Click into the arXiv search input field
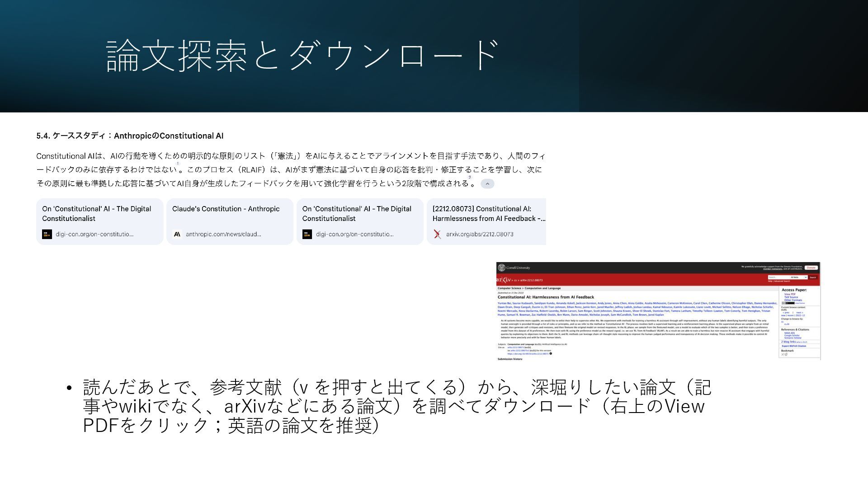 (x=778, y=277)
